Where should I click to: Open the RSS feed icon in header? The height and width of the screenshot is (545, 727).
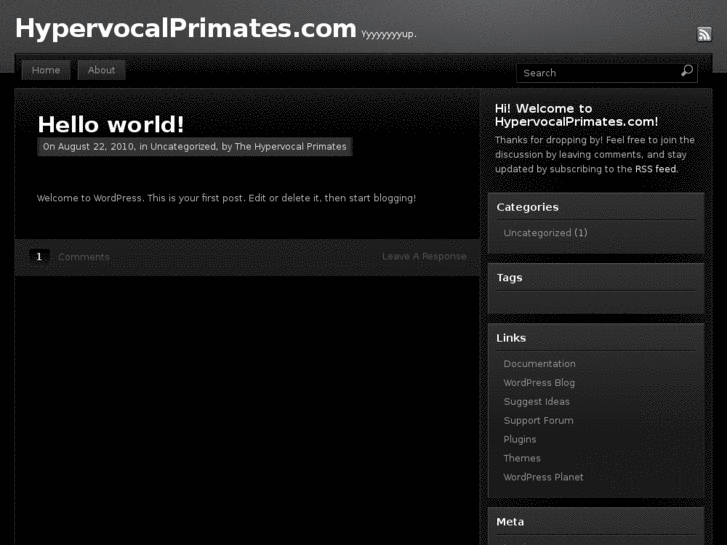(704, 34)
